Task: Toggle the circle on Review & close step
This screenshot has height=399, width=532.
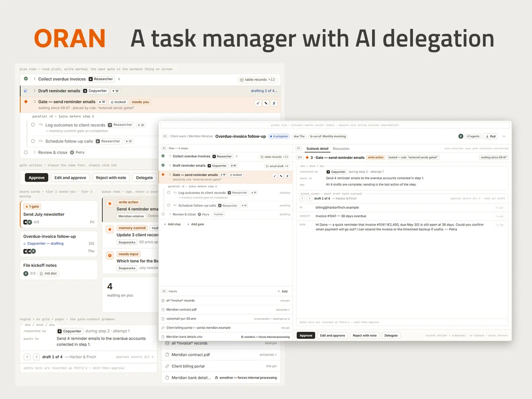Action: click(163, 214)
